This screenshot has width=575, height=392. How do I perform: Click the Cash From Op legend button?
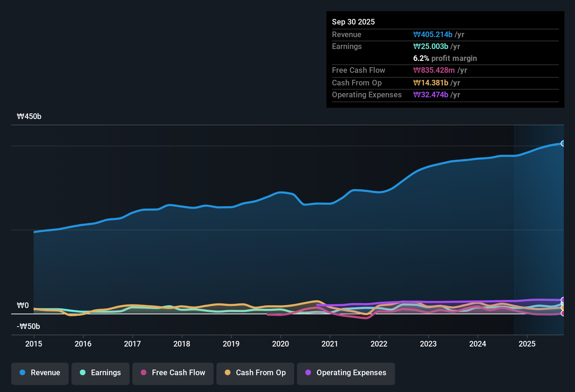pos(255,373)
